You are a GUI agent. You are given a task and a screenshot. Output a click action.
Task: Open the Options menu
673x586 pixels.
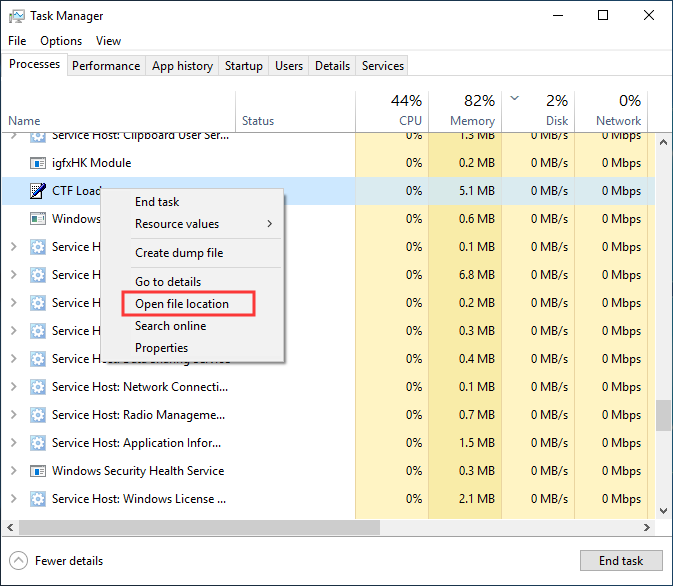click(61, 41)
